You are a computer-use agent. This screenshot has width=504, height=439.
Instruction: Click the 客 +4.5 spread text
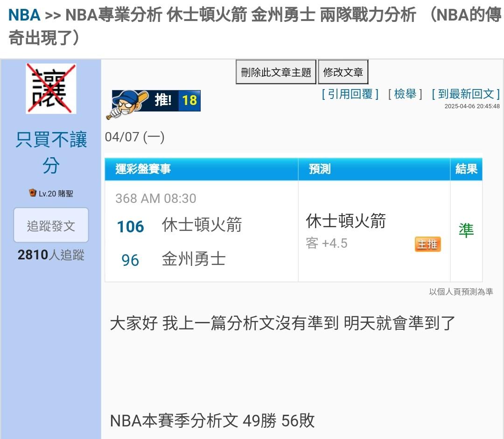coord(327,243)
